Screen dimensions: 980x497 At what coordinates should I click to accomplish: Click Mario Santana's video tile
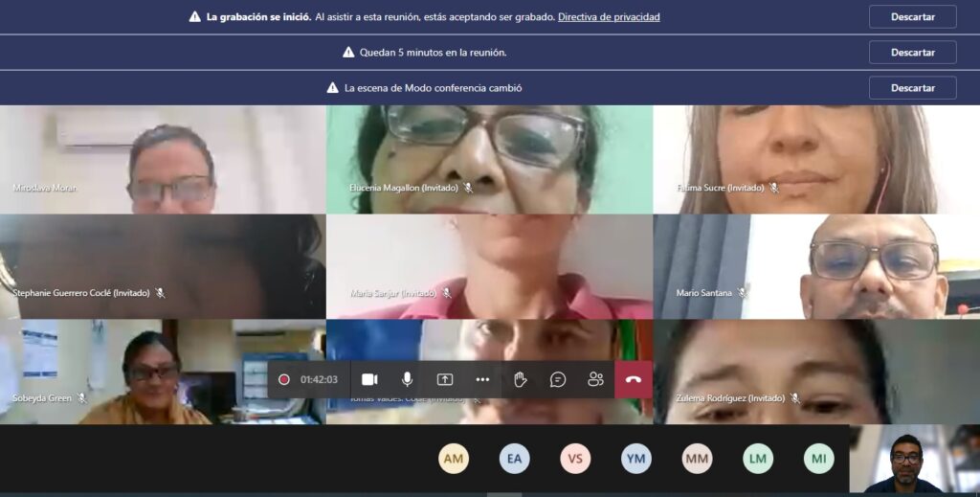816,266
